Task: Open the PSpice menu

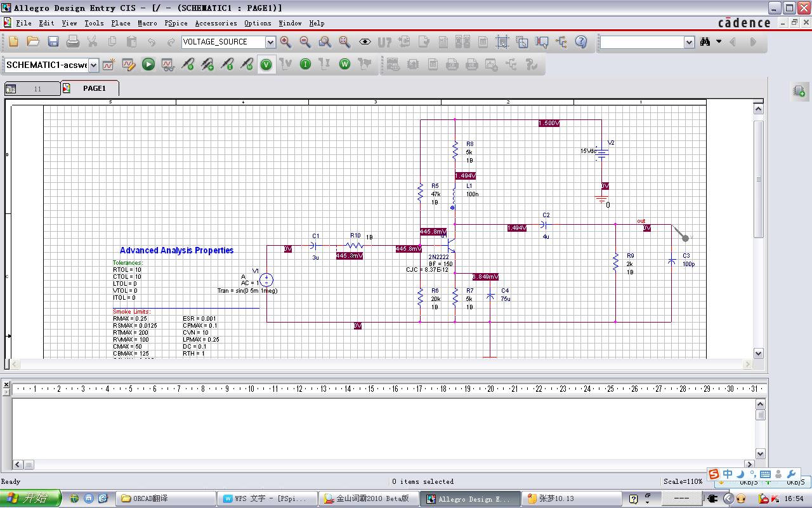Action: [x=176, y=23]
